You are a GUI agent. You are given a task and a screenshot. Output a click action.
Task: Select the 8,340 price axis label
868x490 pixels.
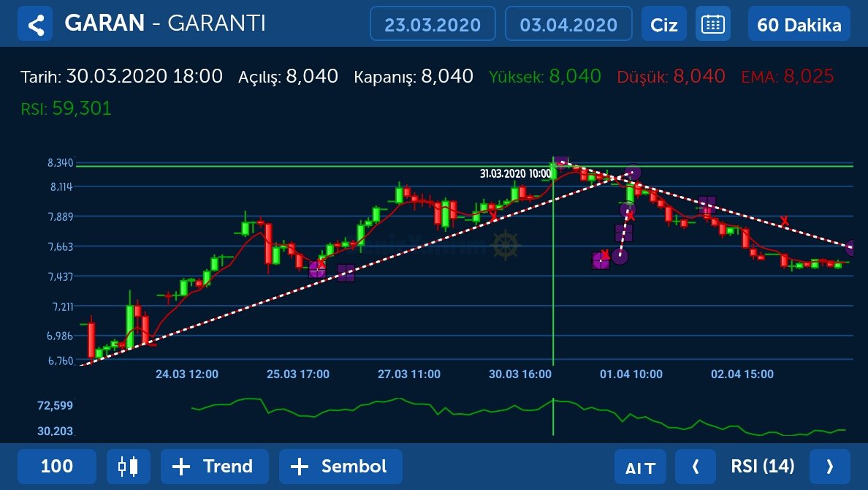(60, 162)
